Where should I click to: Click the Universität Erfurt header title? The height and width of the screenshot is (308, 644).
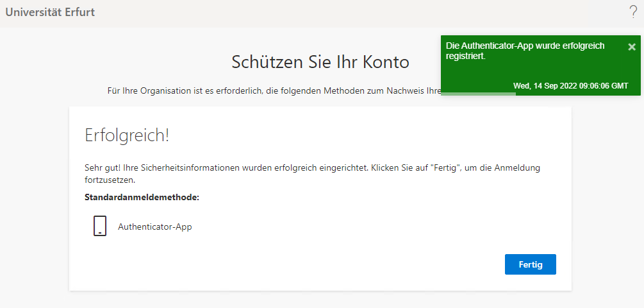(50, 12)
